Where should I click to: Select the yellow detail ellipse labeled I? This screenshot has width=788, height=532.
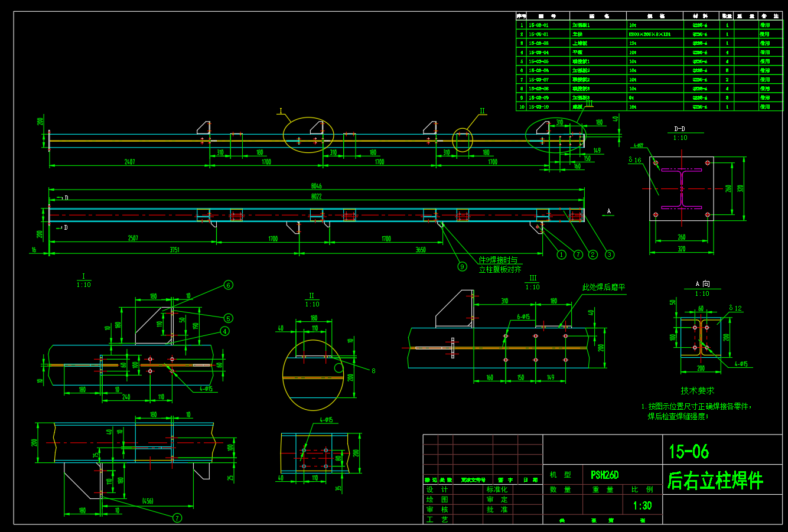coord(308,135)
